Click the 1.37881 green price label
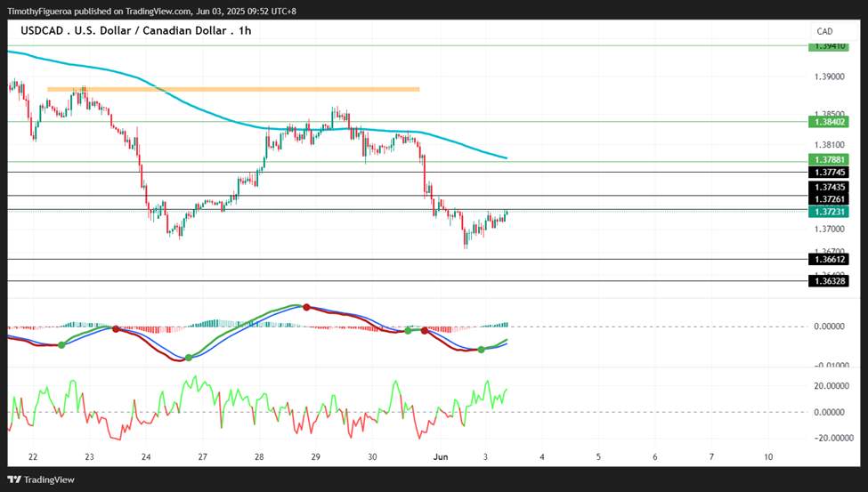This screenshot has height=492, width=868. 828,160
